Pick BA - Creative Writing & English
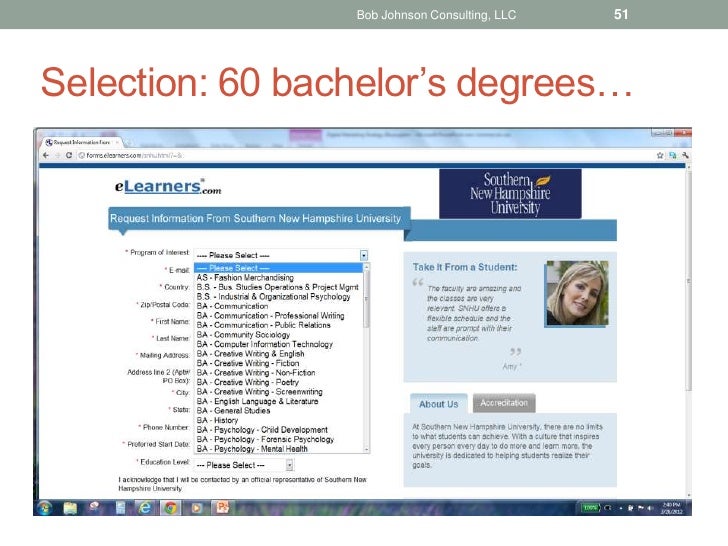Viewport: 728px width, 546px height. [x=279, y=353]
